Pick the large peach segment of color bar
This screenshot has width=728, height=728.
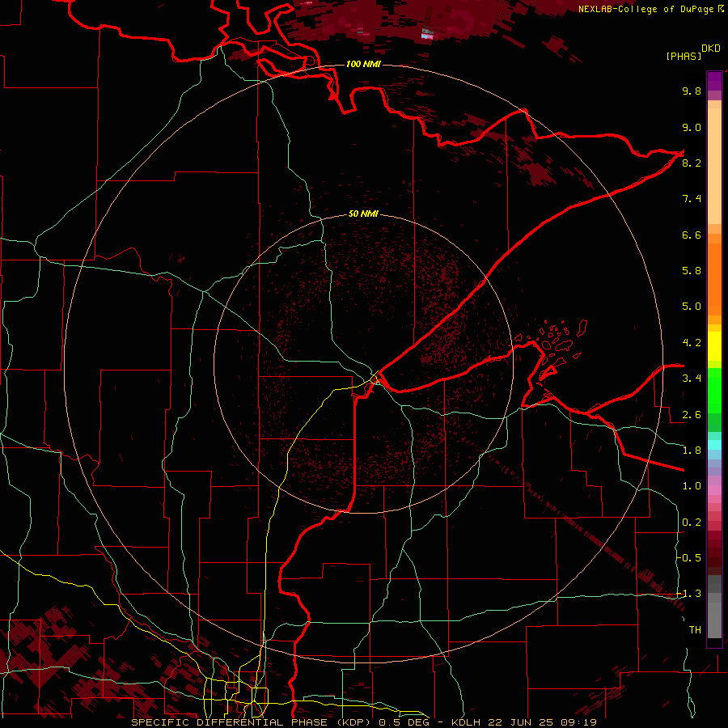click(714, 166)
